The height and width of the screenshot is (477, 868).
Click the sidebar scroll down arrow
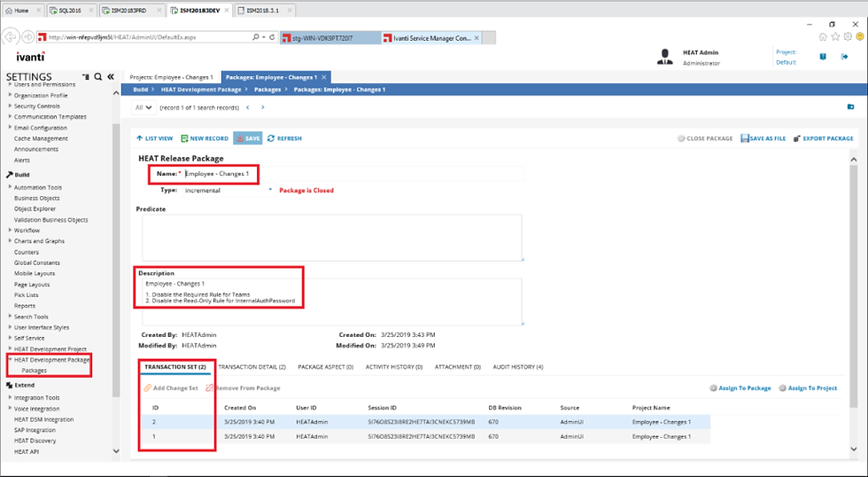(x=116, y=451)
